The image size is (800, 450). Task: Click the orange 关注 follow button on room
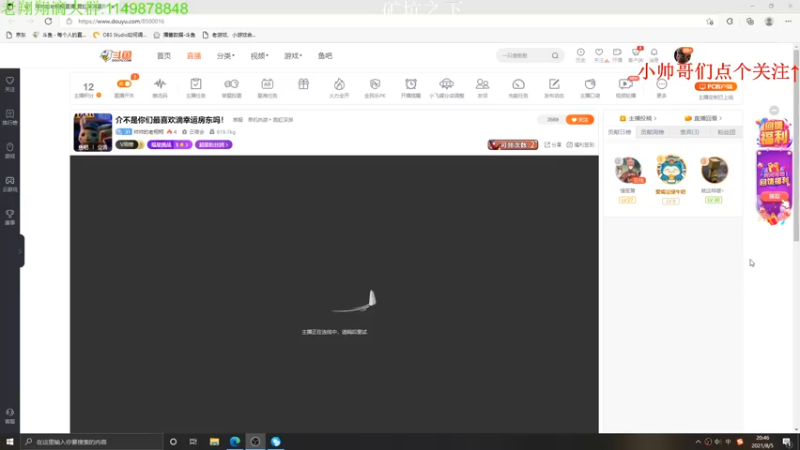pyautogui.click(x=580, y=120)
